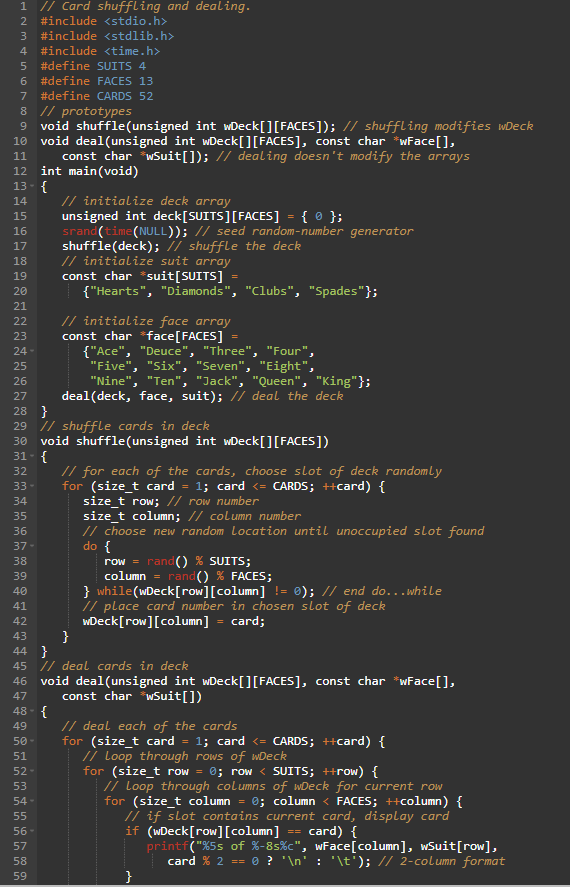
Task: Collapse the face array initializer fold at line 24
Action: pos(32,351)
